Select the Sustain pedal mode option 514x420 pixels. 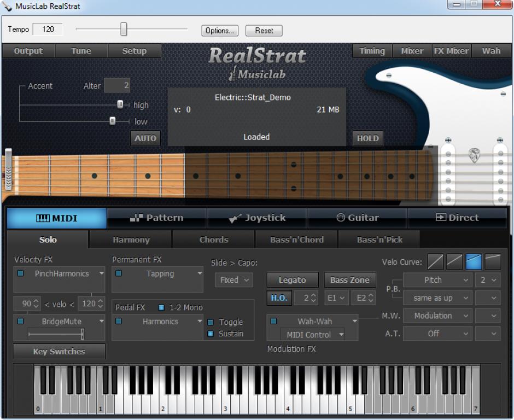point(211,334)
